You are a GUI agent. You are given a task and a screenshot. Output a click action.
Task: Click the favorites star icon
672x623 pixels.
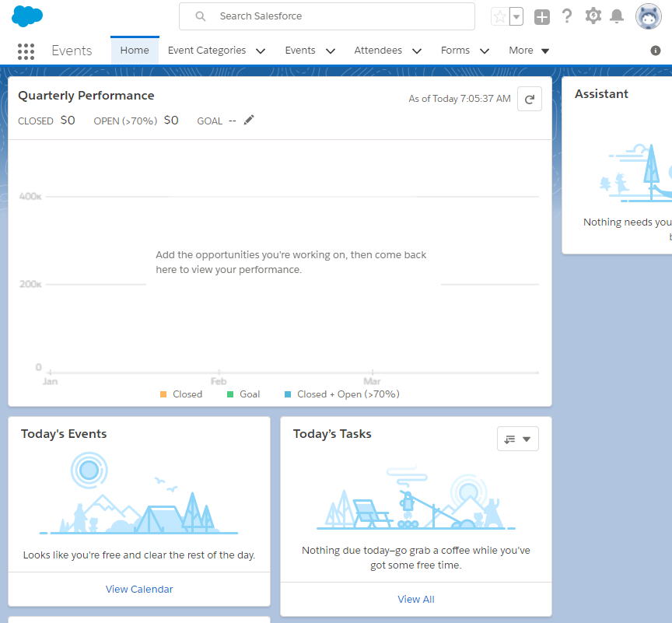coord(499,16)
